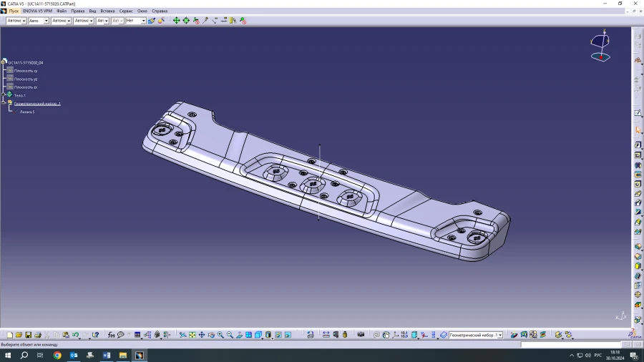Click the Zoom In magnifier icon

(x=220, y=335)
